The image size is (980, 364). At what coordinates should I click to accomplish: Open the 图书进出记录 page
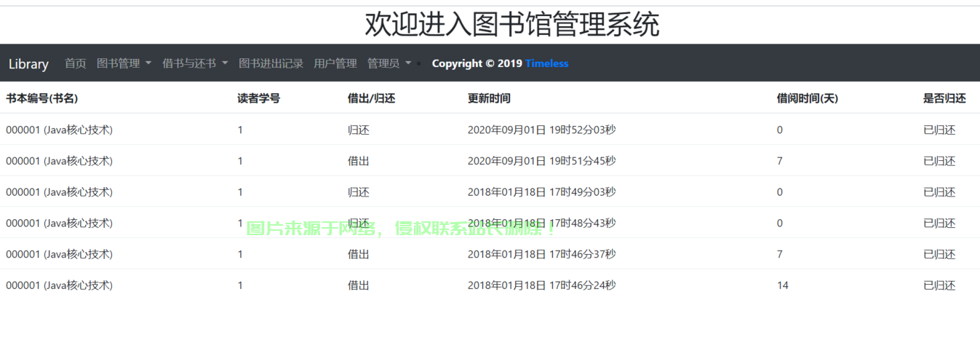(x=271, y=63)
